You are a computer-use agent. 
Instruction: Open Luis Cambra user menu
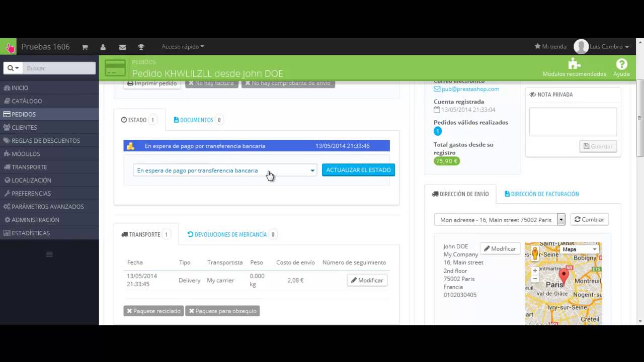pyautogui.click(x=609, y=47)
